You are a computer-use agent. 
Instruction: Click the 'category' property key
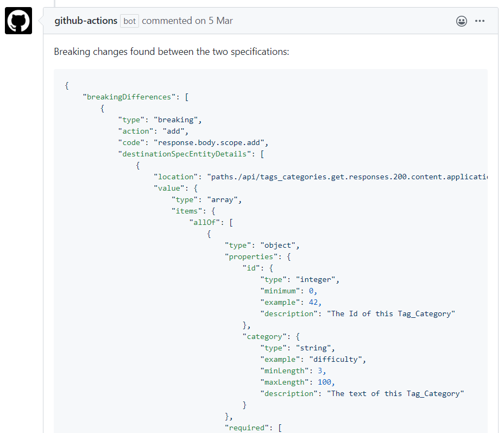coord(264,336)
